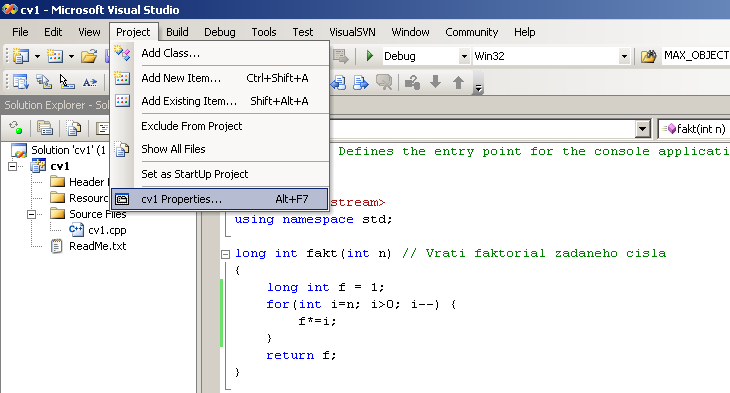Click the grayed navigate icon left of Start
730x393 pixels.
(x=340, y=56)
